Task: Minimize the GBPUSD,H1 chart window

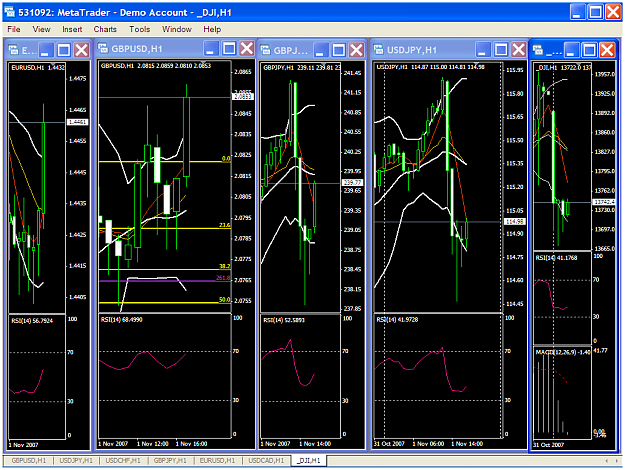Action: [x=211, y=49]
